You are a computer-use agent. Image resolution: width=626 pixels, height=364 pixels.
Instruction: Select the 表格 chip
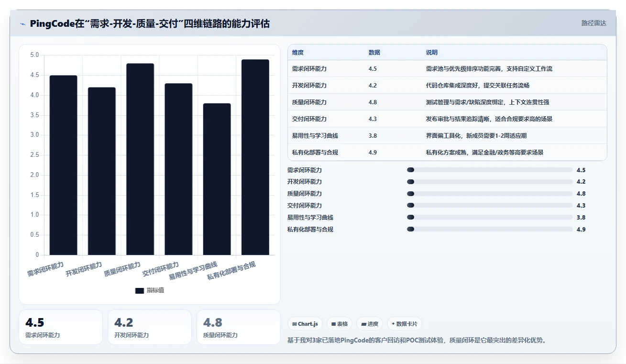(340, 324)
